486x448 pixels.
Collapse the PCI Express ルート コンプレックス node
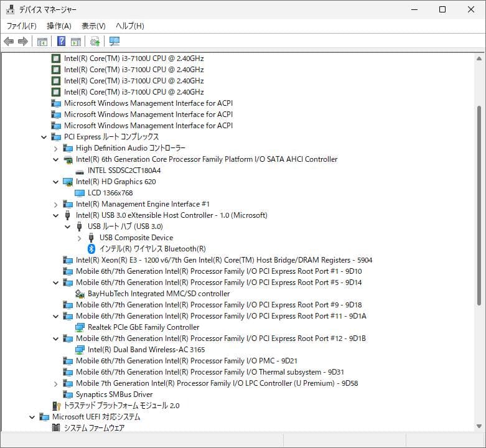click(44, 137)
